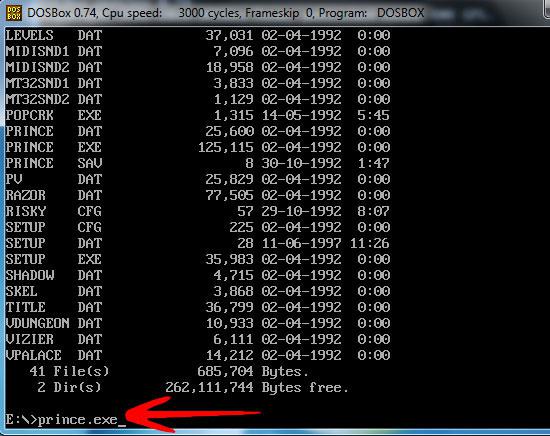Screen dimensions: 550x436
Task: Click the 262,111,744 Bytes free text
Action: 257,388
